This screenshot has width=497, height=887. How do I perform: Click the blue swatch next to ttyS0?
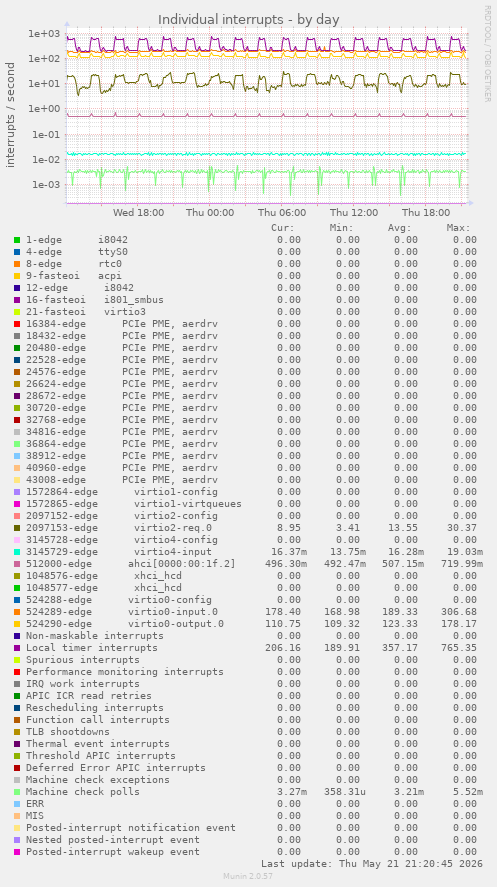tap(17, 252)
